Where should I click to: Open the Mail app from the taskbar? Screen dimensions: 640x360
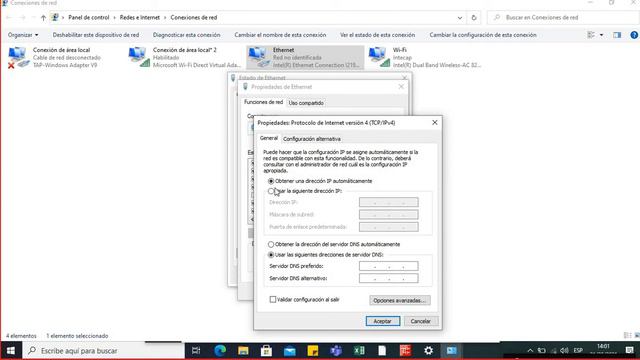click(290, 351)
